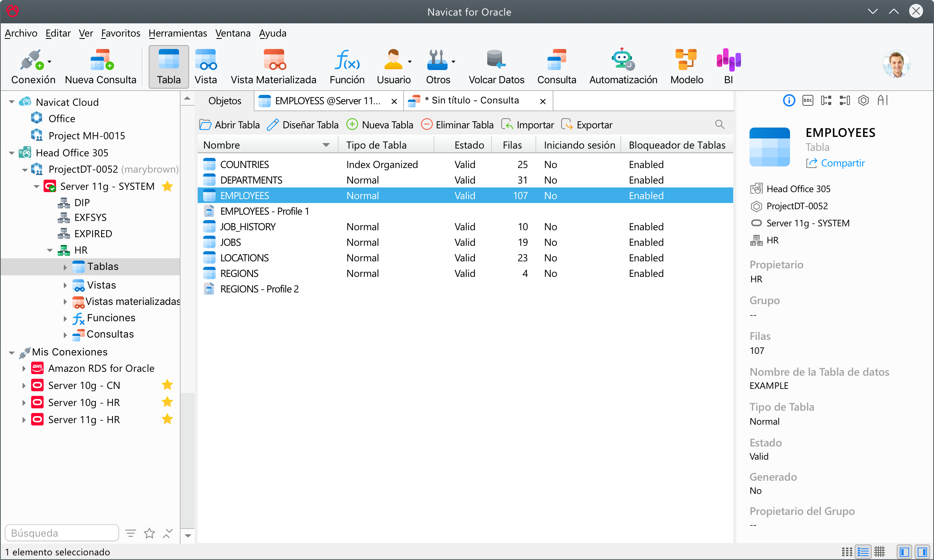Switch to the Objetos tab

225,101
